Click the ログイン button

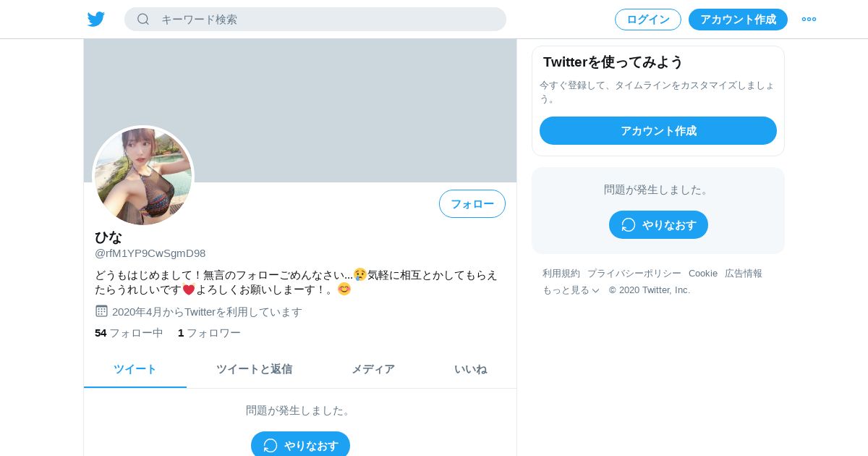tap(648, 20)
